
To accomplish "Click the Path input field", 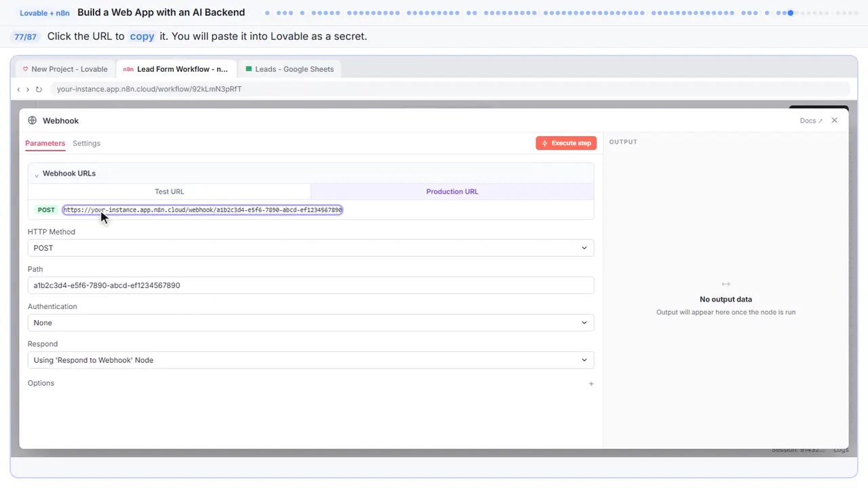I will pyautogui.click(x=311, y=285).
